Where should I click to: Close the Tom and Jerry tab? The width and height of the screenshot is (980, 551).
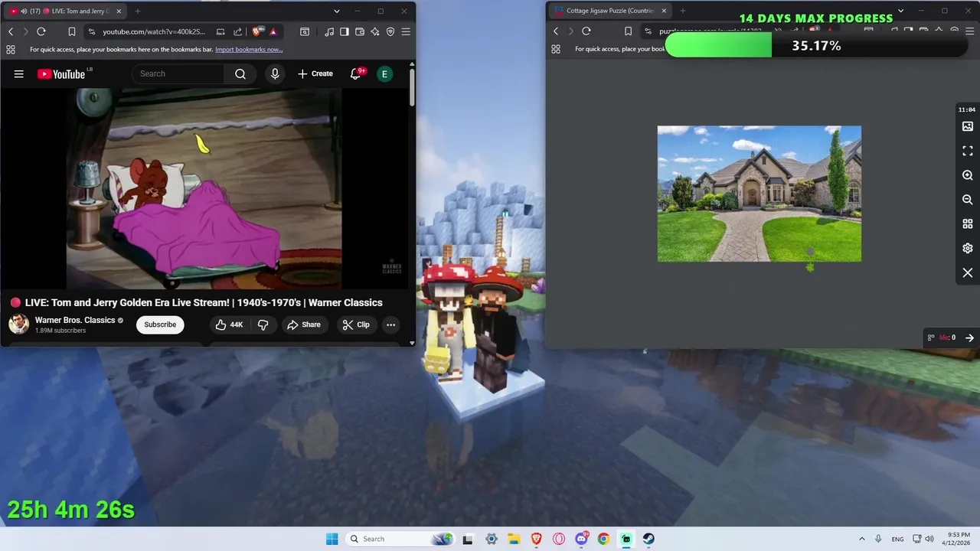117,11
